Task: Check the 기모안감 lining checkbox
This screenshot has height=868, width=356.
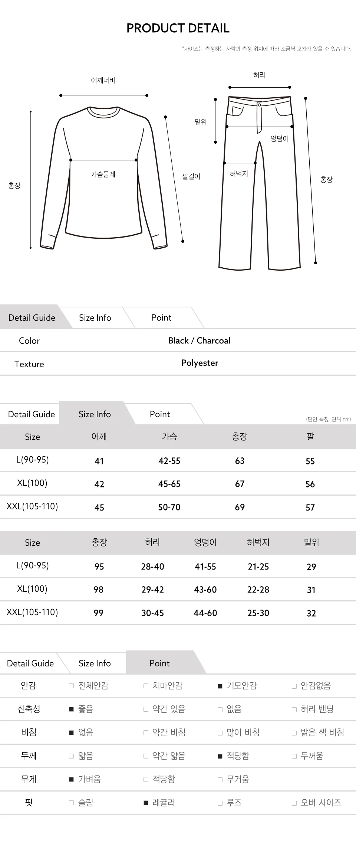Action: pyautogui.click(x=220, y=686)
